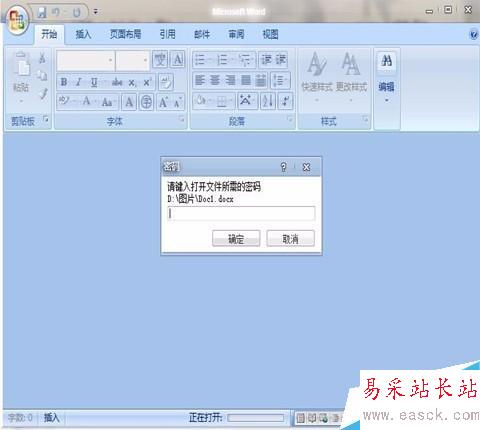Click increase indent icon

[x=280, y=60]
